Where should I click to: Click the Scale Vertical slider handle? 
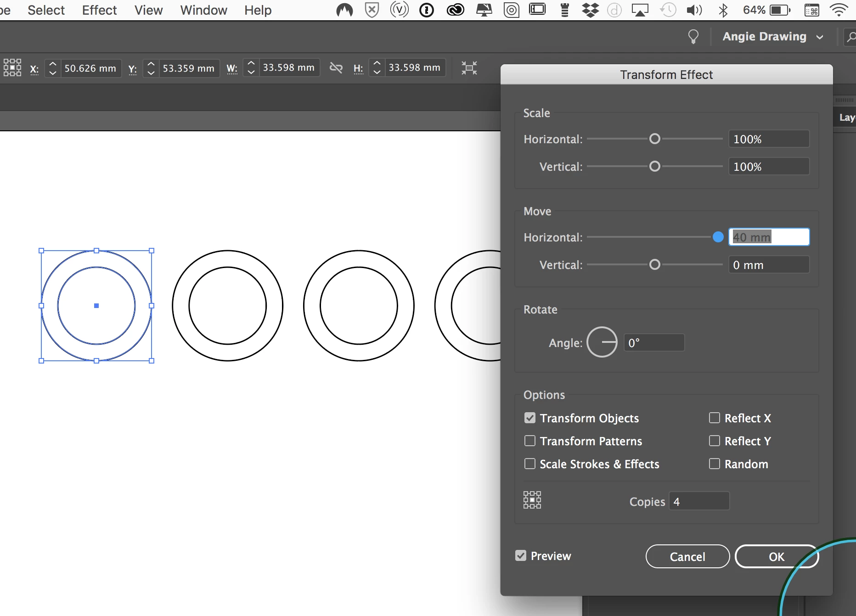pos(655,166)
